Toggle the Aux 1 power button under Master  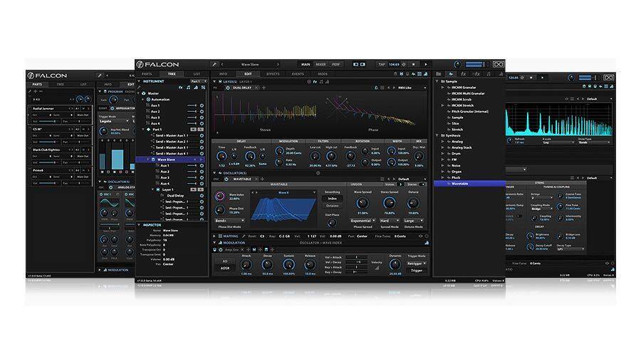tap(202, 105)
